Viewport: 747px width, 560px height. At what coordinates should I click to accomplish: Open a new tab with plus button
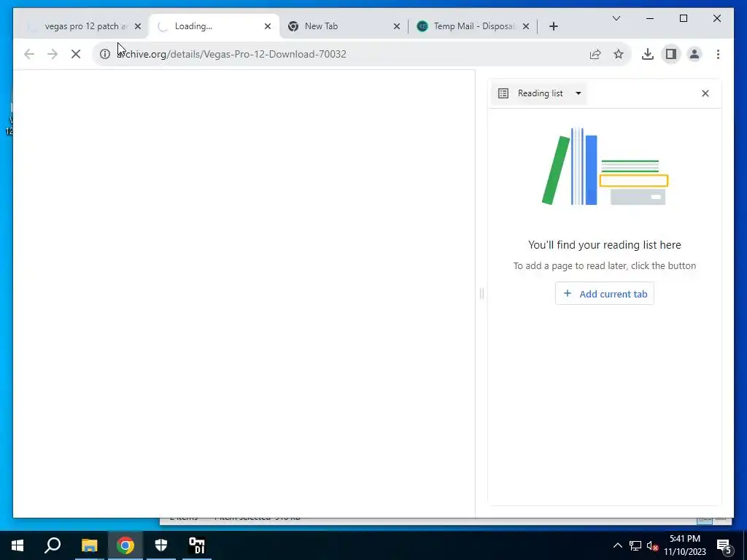click(554, 26)
